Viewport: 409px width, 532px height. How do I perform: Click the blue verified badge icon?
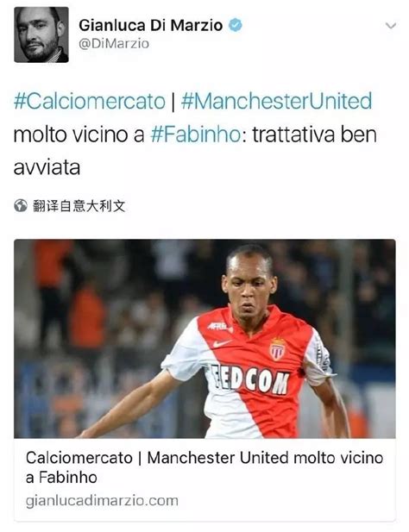pos(236,26)
